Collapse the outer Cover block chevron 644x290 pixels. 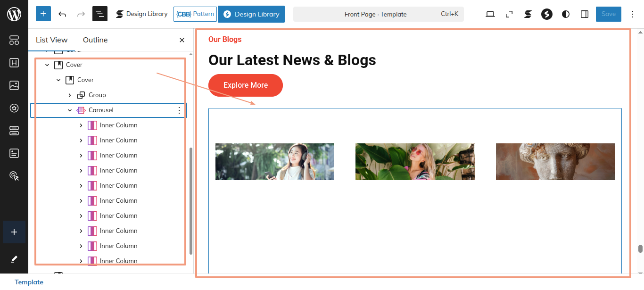click(47, 65)
